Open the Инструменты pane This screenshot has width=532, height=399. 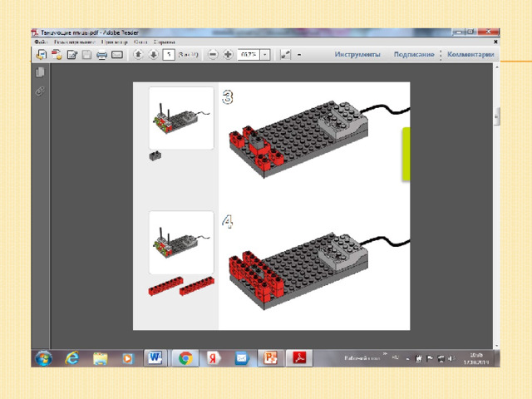(x=357, y=54)
